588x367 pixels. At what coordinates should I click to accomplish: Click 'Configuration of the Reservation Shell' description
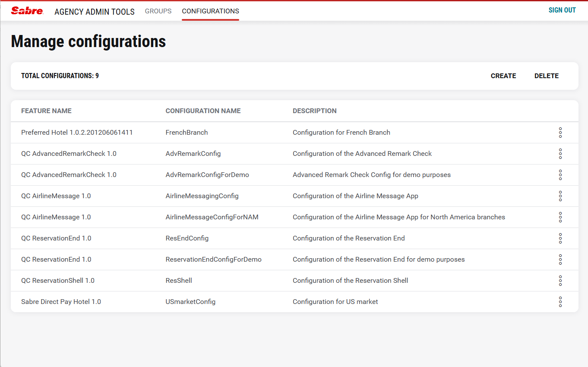click(351, 281)
